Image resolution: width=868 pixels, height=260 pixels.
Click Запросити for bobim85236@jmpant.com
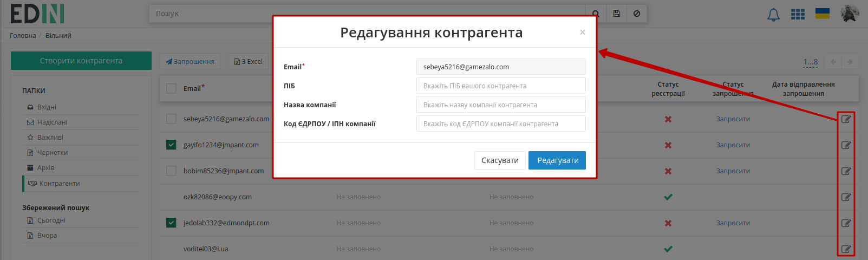point(733,171)
